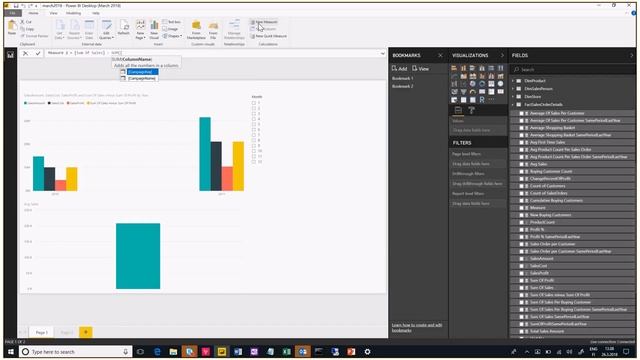Expand the DimProduct table
640x360 pixels.
[x=513, y=81]
